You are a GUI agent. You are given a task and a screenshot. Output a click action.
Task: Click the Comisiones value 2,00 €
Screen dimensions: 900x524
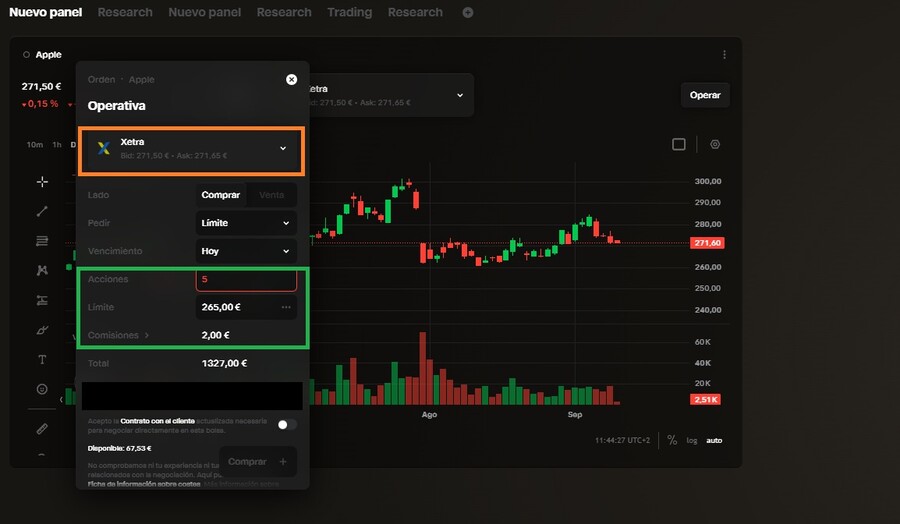(x=215, y=335)
